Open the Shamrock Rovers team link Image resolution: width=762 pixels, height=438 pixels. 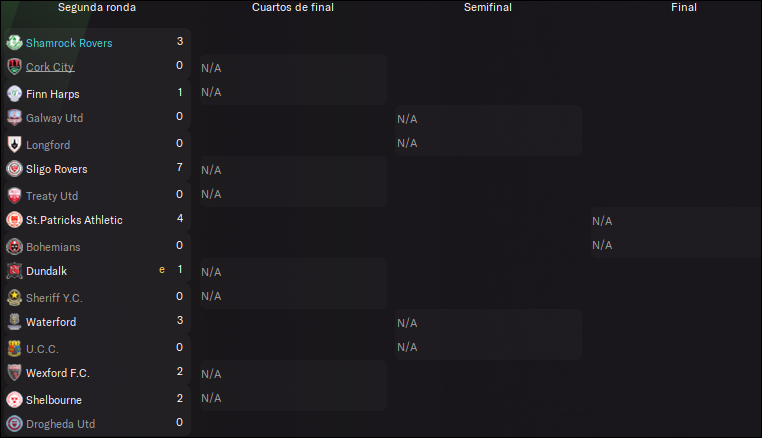69,43
